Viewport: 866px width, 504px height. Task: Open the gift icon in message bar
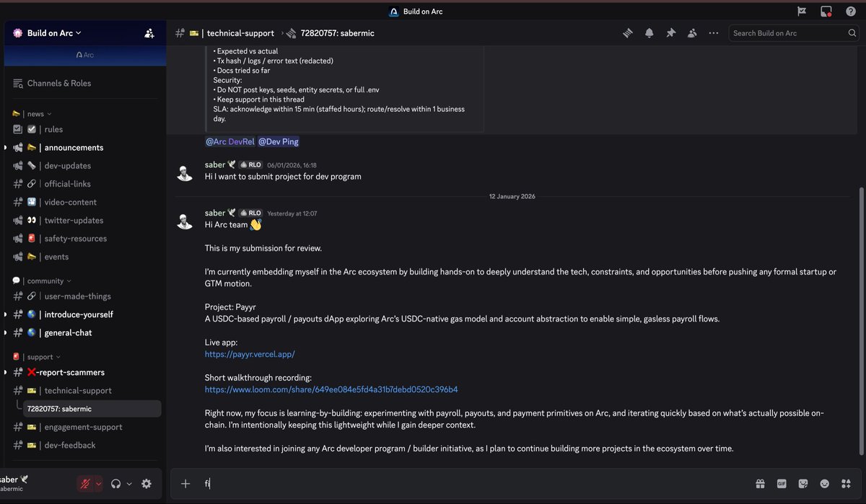click(760, 484)
